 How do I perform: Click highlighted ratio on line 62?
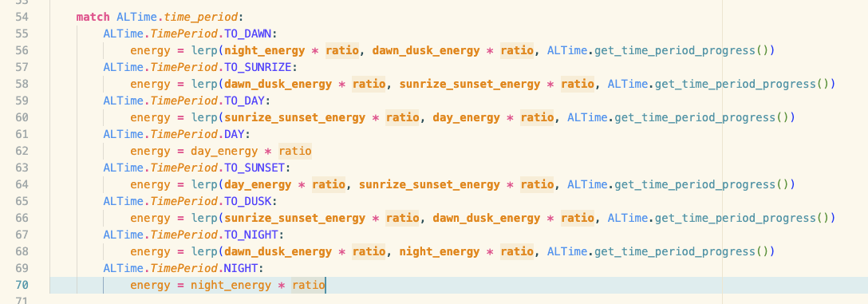click(295, 151)
